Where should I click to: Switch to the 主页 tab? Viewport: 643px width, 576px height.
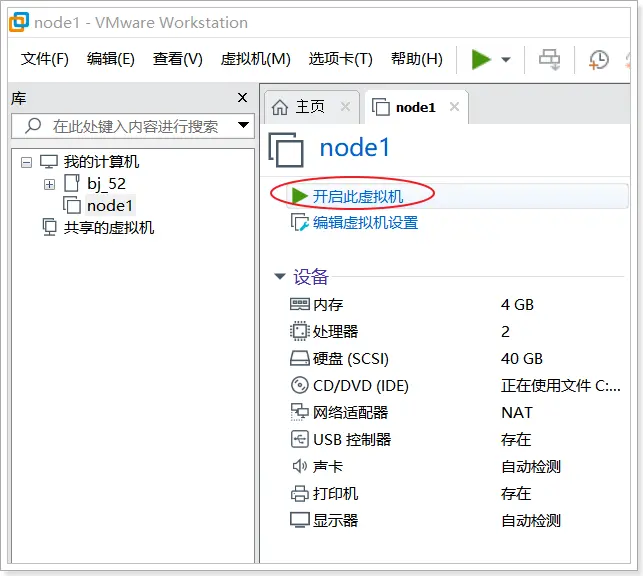pos(310,107)
